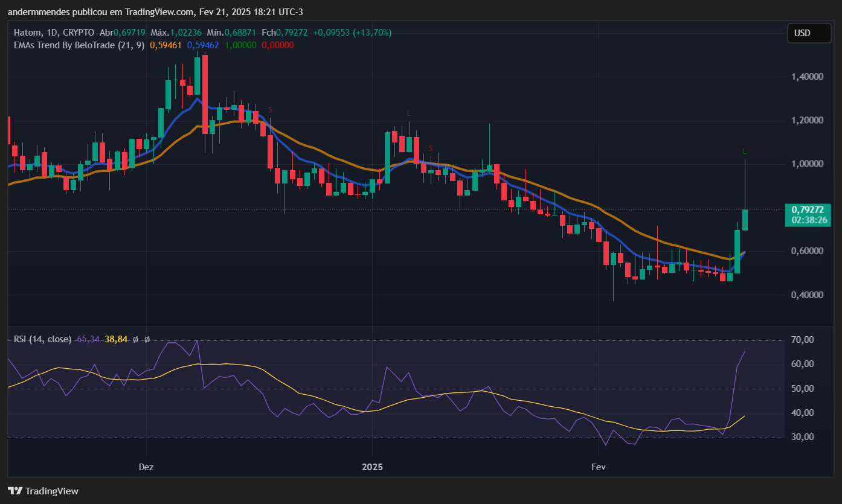Viewport: 842px width, 504px height.
Task: Click the red S signal in January
Action: click(431, 148)
